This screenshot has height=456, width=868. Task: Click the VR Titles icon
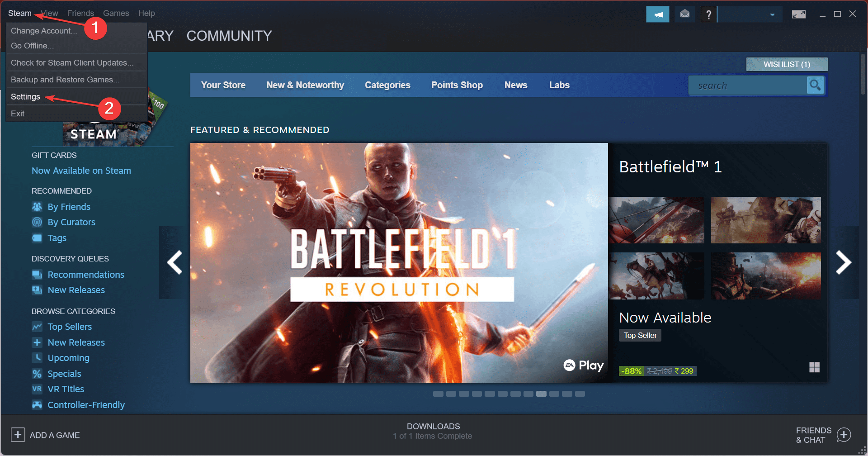coord(37,389)
